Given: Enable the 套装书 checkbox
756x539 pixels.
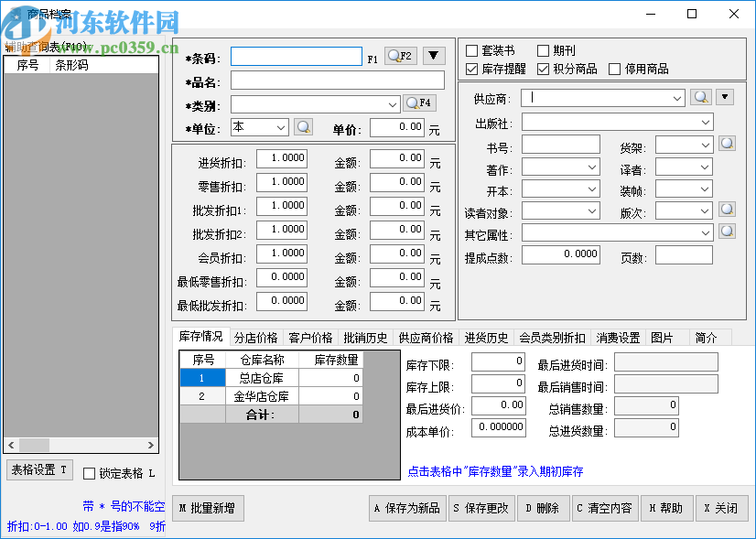Looking at the screenshot, I should tap(472, 50).
